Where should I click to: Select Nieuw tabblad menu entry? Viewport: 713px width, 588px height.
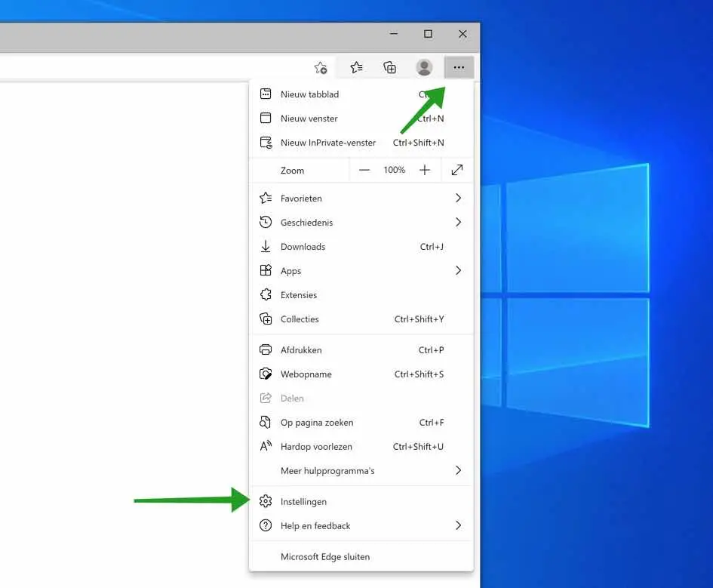[361, 94]
